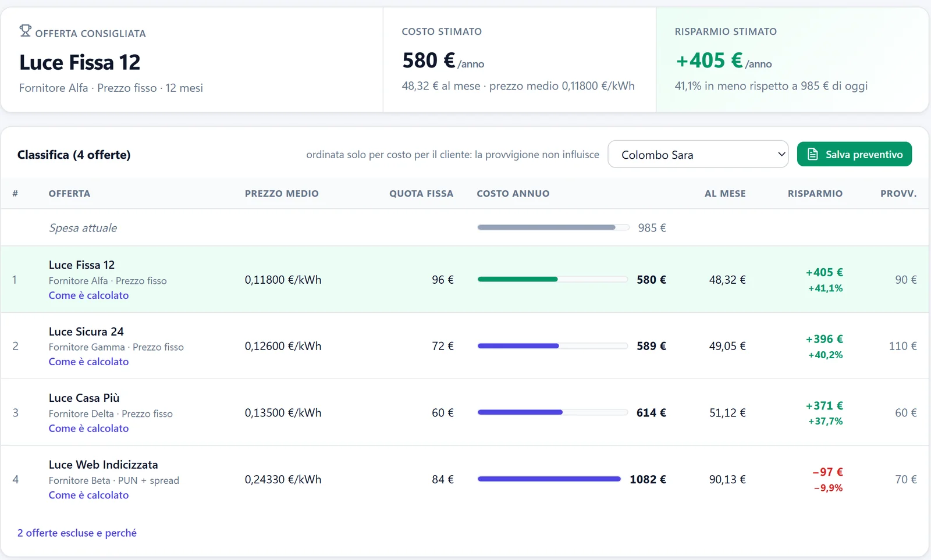Open Come è calcolato for Luce Casa Più
Screen dimensions: 931x560
[88, 429]
